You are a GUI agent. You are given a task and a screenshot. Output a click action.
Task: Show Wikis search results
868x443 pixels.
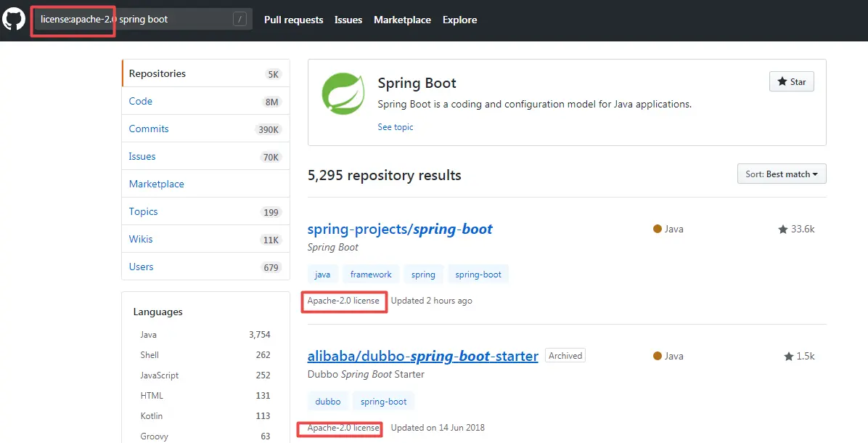(x=141, y=239)
